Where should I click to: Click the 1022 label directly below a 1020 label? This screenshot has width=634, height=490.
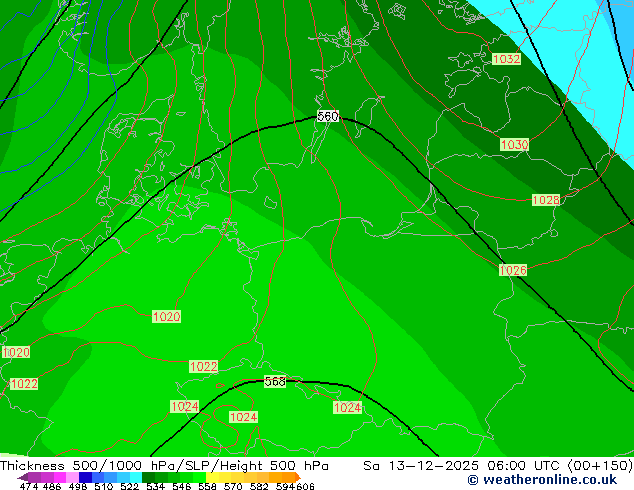(x=23, y=384)
